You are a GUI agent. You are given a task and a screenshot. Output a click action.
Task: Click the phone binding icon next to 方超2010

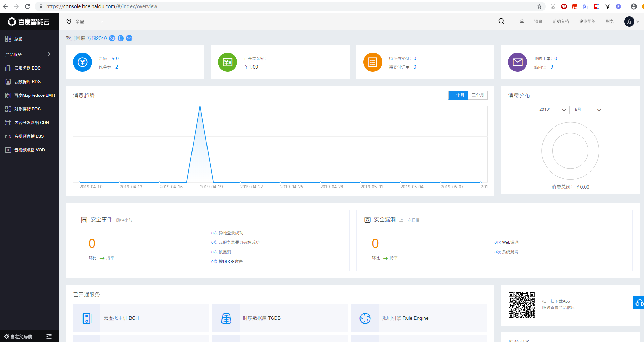[121, 38]
